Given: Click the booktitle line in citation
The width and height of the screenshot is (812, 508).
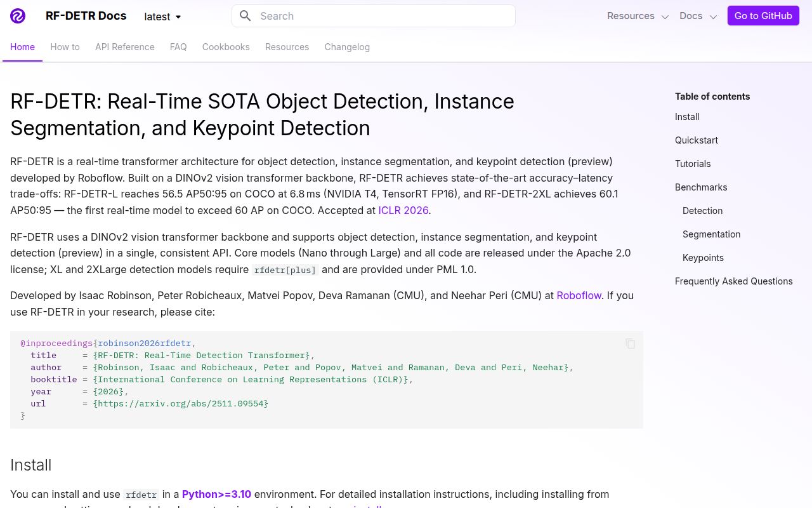Looking at the screenshot, I should pos(221,379).
